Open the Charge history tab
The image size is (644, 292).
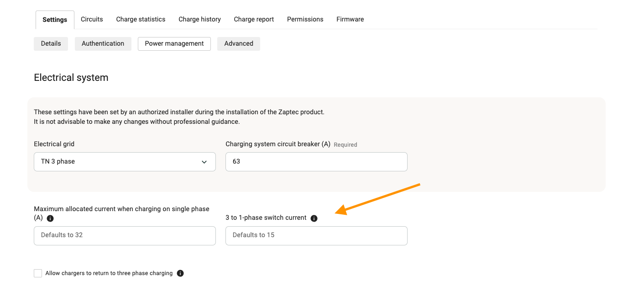tap(199, 19)
